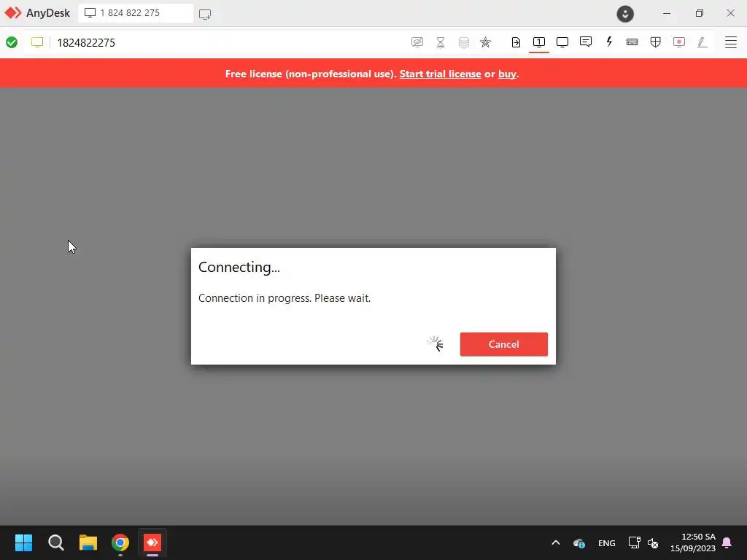The height and width of the screenshot is (560, 747).
Task: Open notifications bell icon
Action: click(727, 542)
